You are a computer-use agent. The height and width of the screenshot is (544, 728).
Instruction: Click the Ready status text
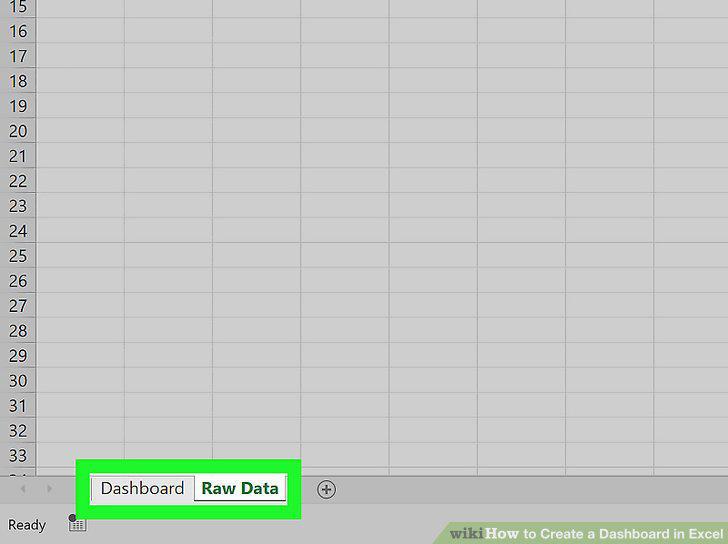point(27,525)
